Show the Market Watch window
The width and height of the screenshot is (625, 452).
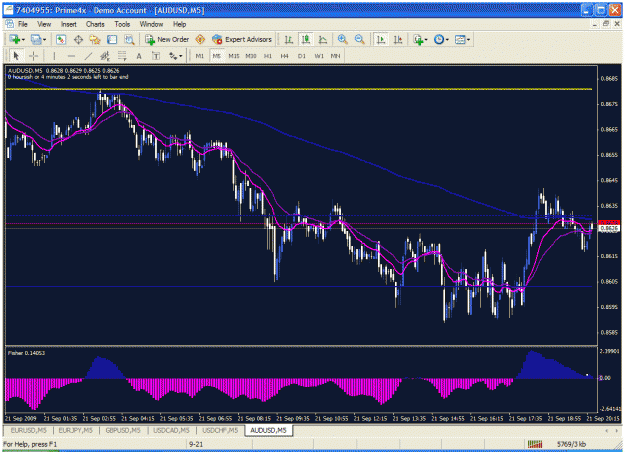click(61, 39)
